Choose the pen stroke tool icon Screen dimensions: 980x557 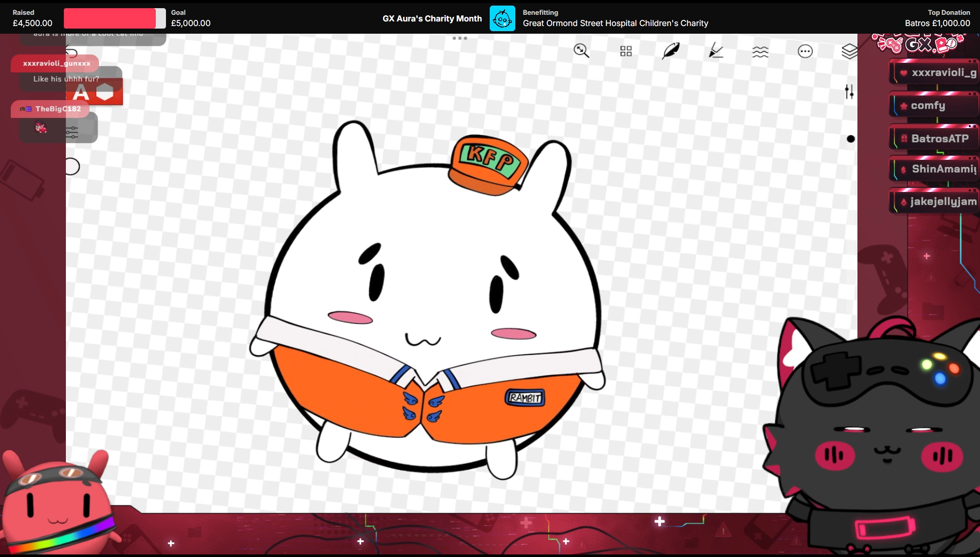tap(715, 51)
